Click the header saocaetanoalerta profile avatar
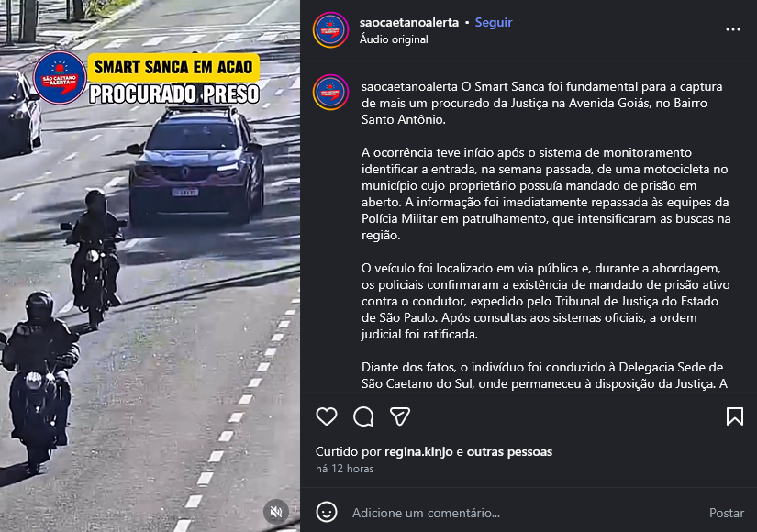The height and width of the screenshot is (532, 757). (x=330, y=30)
